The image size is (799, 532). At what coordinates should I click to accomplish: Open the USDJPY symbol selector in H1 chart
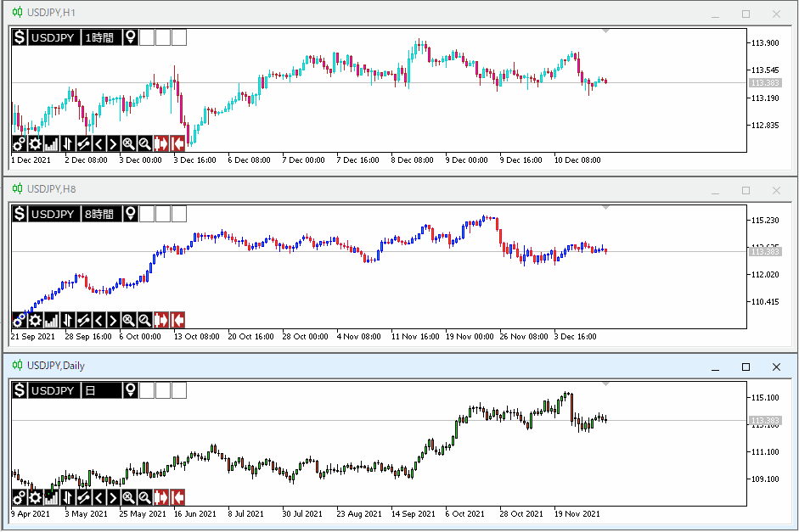53,37
